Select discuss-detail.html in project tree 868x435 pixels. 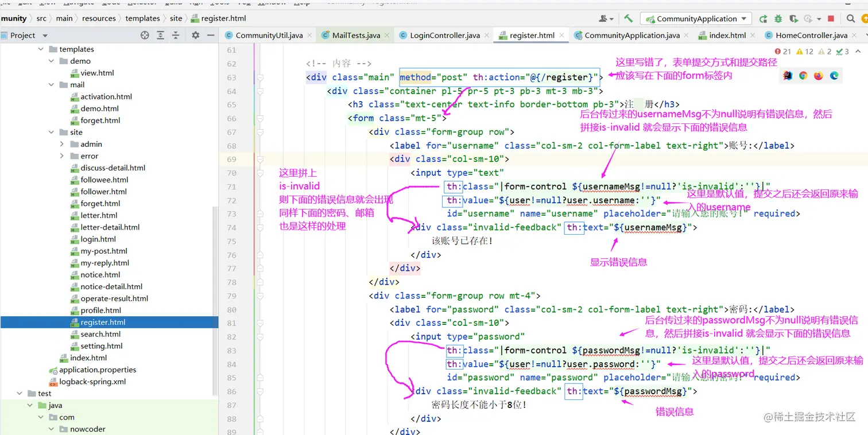[x=113, y=168]
